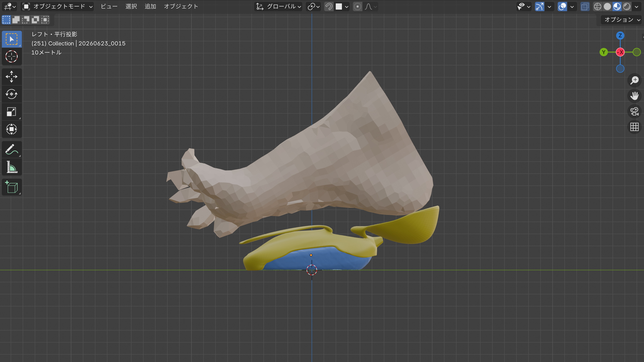
Task: Open the proportional falloff dropdown
Action: pyautogui.click(x=371, y=6)
